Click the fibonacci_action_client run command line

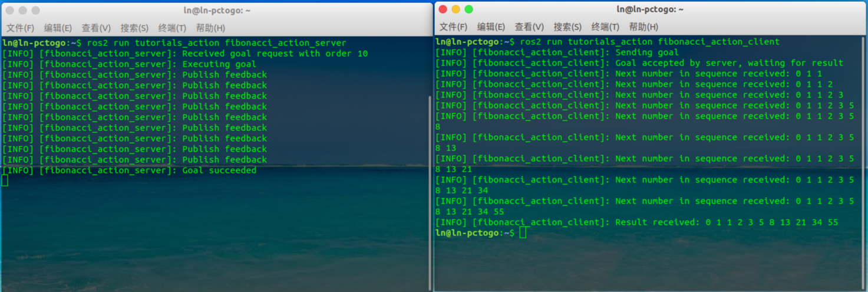[x=608, y=42]
